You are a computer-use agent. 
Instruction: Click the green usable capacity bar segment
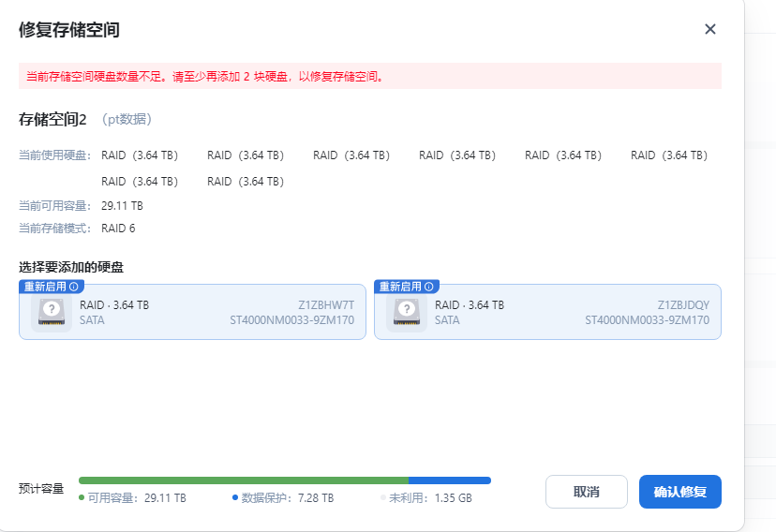tap(244, 480)
